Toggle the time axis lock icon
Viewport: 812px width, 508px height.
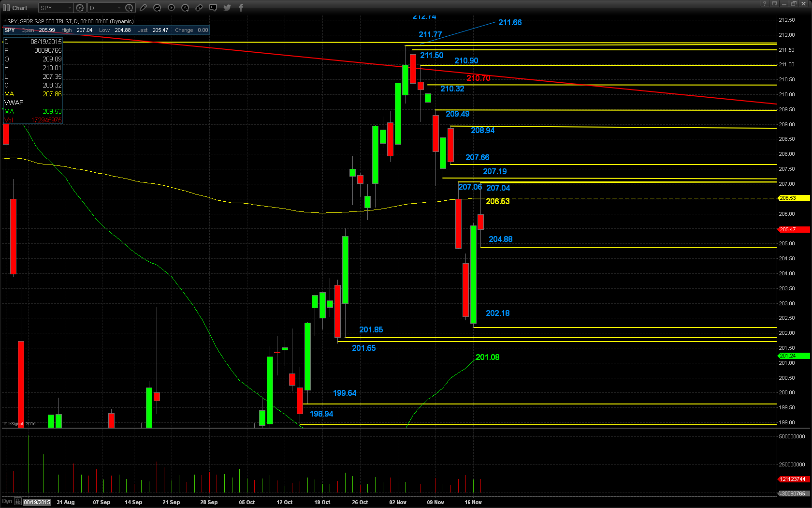[18, 502]
